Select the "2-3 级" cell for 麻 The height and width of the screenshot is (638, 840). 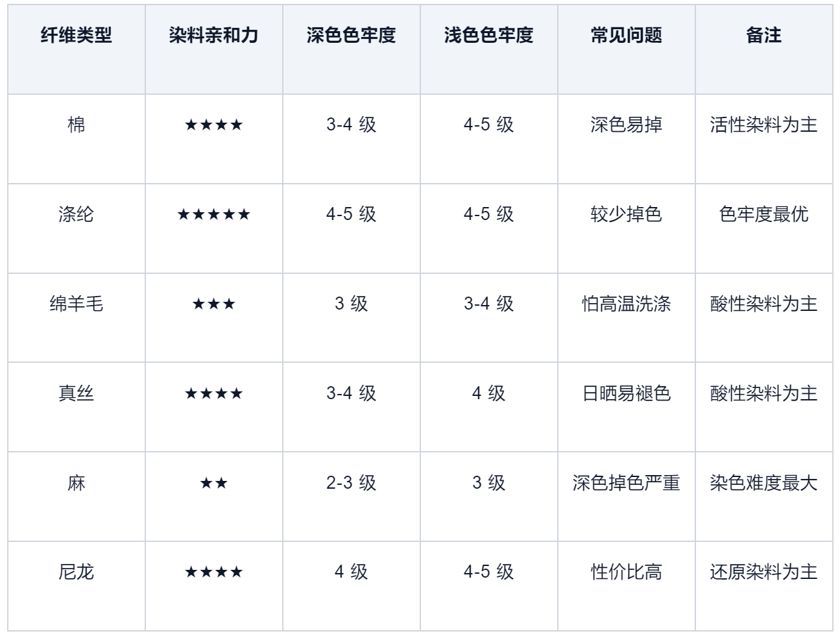coord(351,483)
